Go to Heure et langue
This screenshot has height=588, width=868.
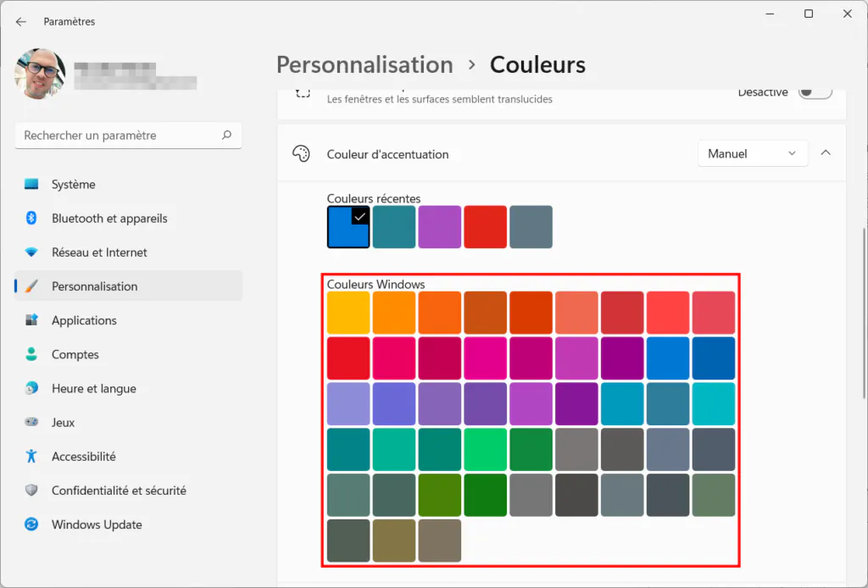click(129, 388)
